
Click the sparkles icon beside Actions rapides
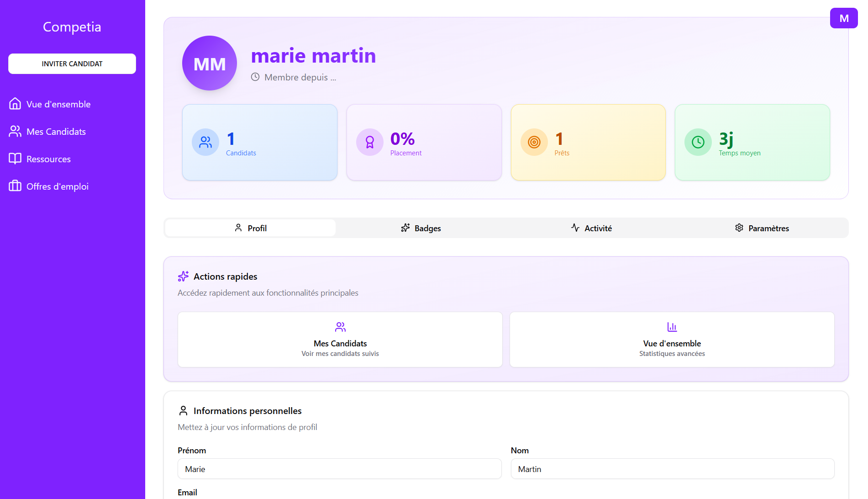(183, 276)
